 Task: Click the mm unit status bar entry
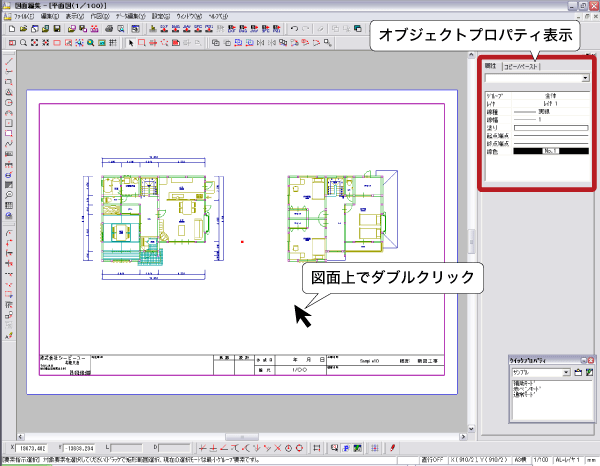[592, 460]
